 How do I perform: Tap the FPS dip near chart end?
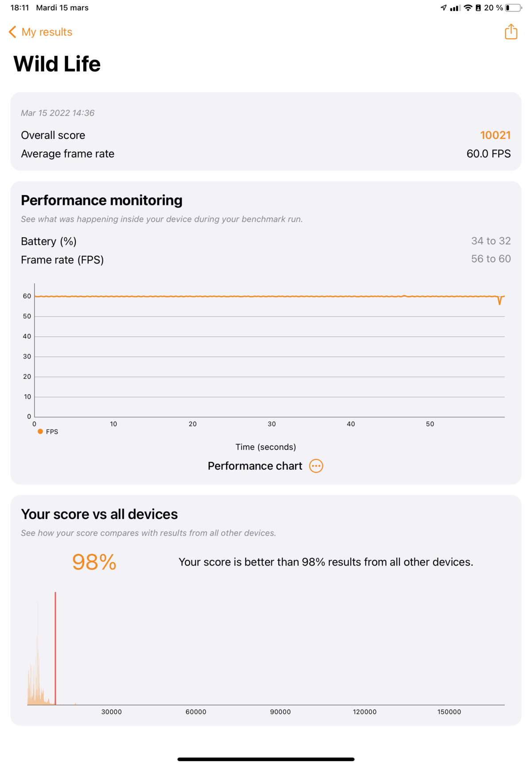click(500, 300)
